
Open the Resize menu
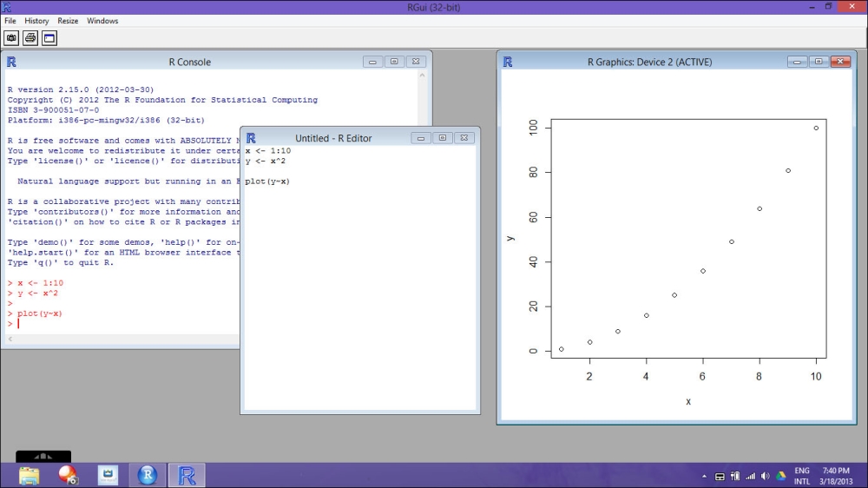coord(68,21)
